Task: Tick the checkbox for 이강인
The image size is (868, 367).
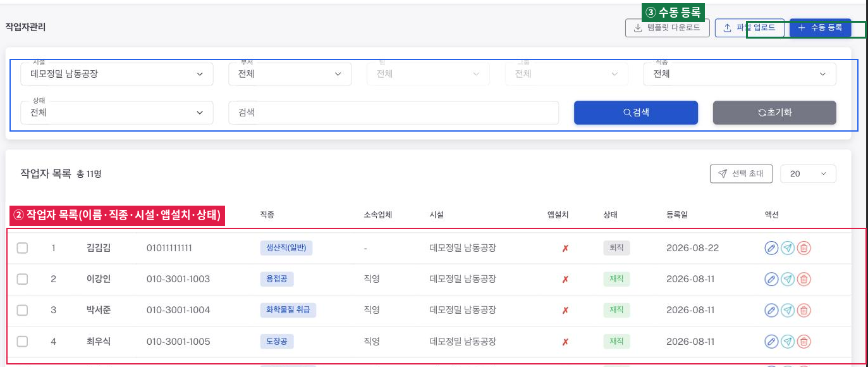Action: click(x=22, y=279)
